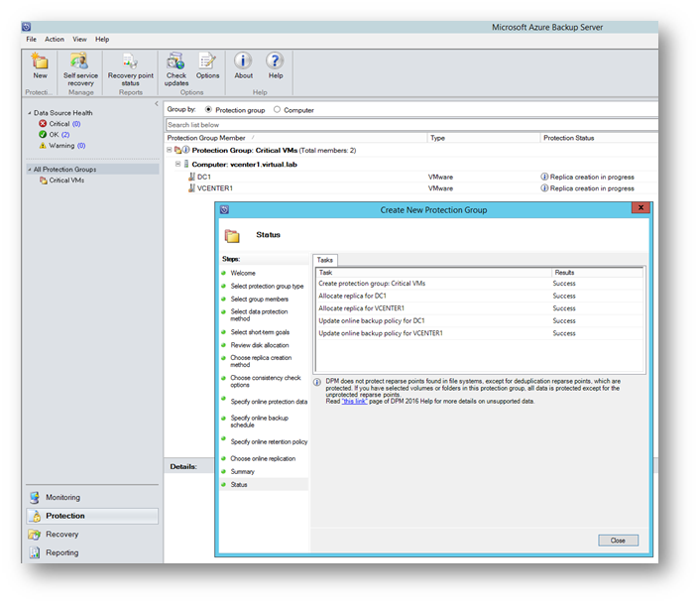
Task: Open the Help menu
Action: 102,40
